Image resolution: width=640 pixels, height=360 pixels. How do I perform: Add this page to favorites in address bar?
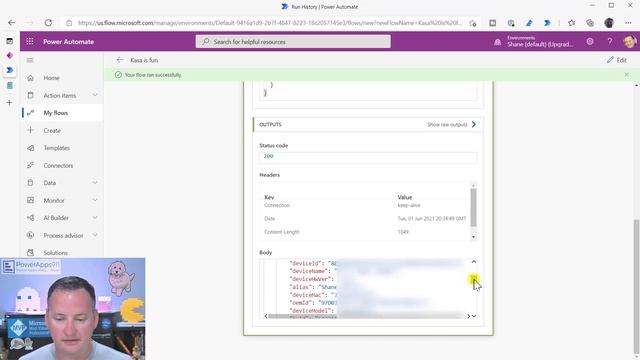point(473,23)
